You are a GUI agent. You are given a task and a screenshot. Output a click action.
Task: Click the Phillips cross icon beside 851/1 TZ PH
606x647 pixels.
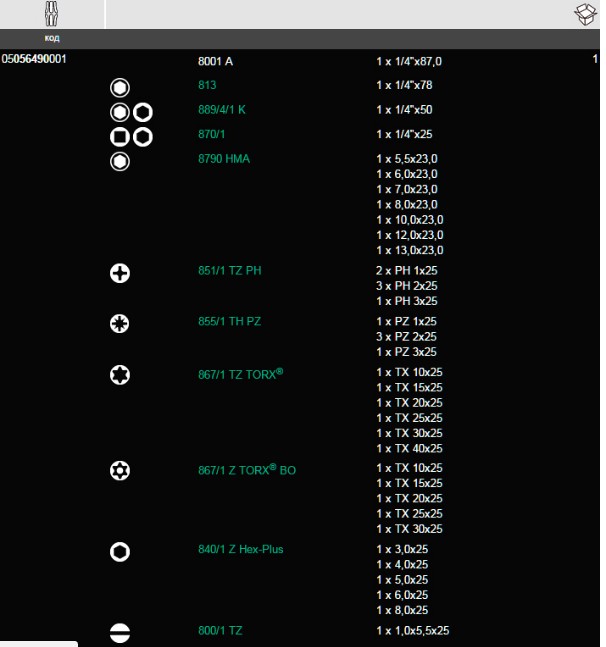click(x=120, y=273)
